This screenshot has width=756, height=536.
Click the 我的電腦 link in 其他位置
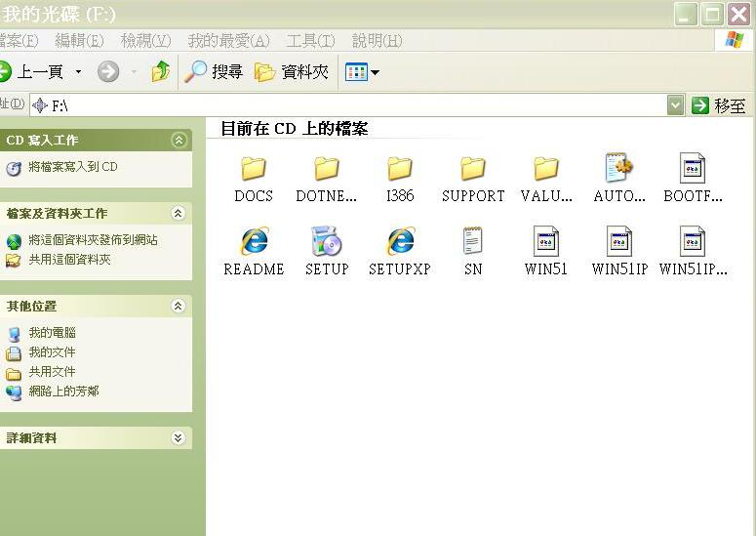pyautogui.click(x=52, y=333)
